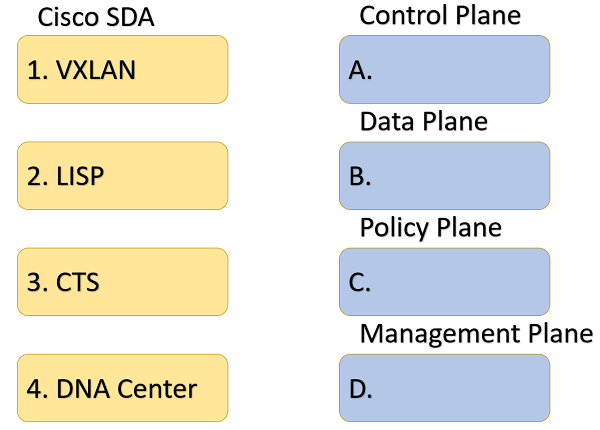Screen dimensions: 600x430
Task: Click blue answer slot B
Action: click(445, 176)
